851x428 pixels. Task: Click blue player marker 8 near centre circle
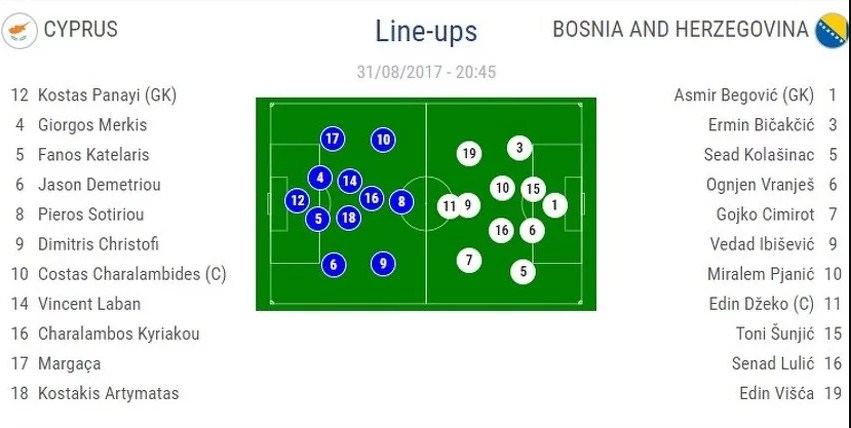401,202
